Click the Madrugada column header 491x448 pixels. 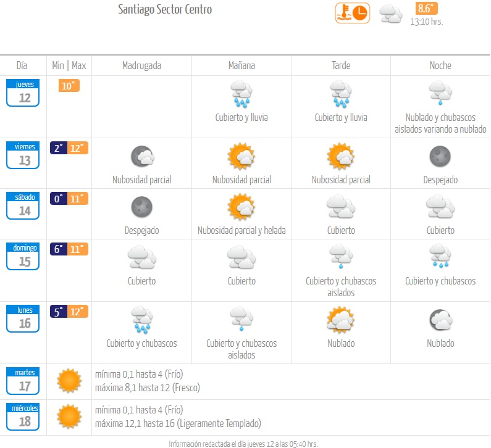click(x=141, y=65)
